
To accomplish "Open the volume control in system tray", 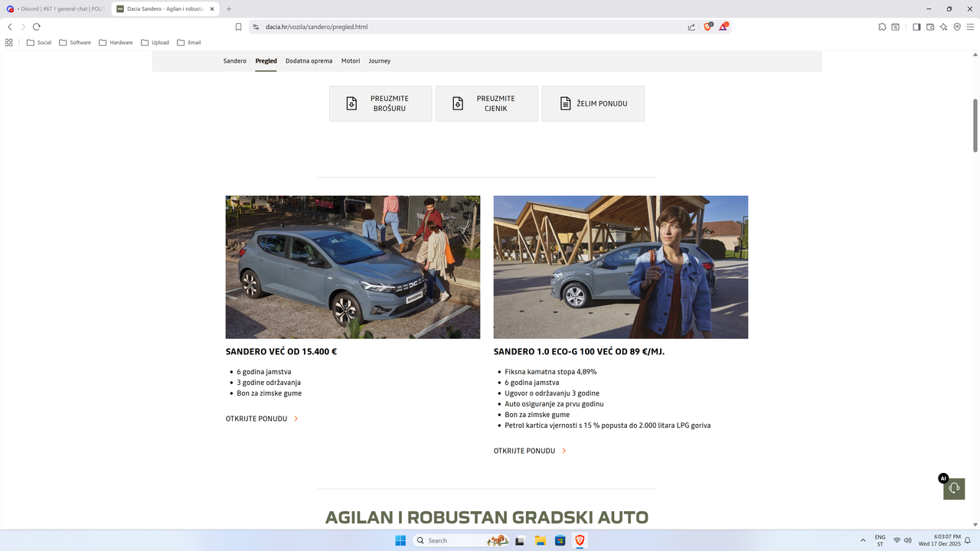I will pos(908,540).
